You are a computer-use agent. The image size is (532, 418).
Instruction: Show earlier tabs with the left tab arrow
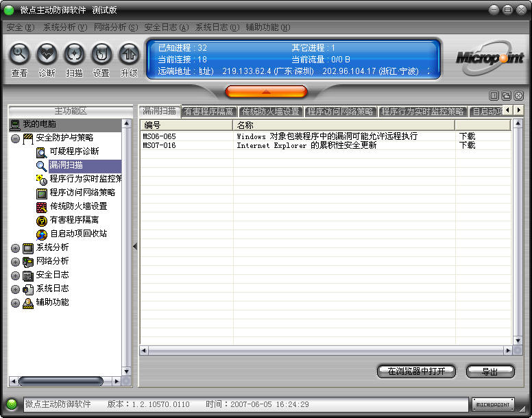tap(507, 110)
